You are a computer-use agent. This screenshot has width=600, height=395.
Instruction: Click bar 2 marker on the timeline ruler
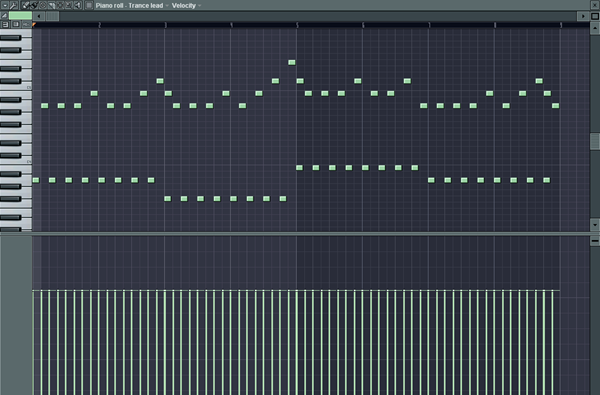click(99, 25)
